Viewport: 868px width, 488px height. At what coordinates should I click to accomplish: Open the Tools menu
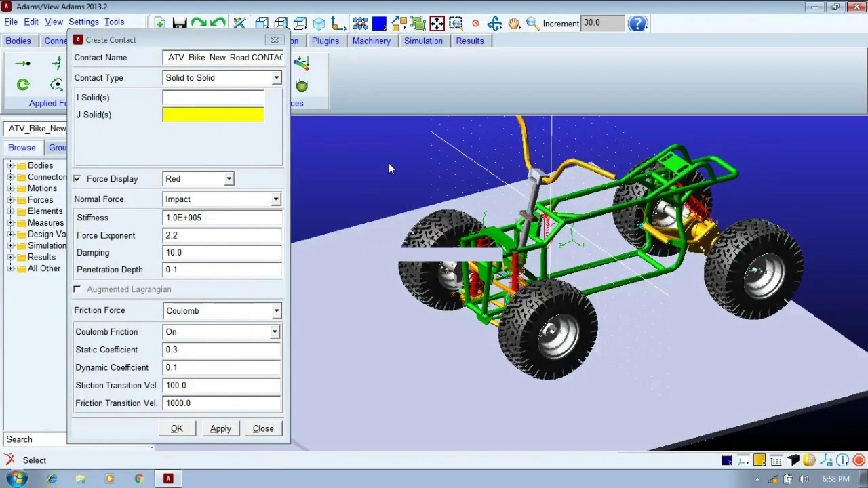pos(114,22)
